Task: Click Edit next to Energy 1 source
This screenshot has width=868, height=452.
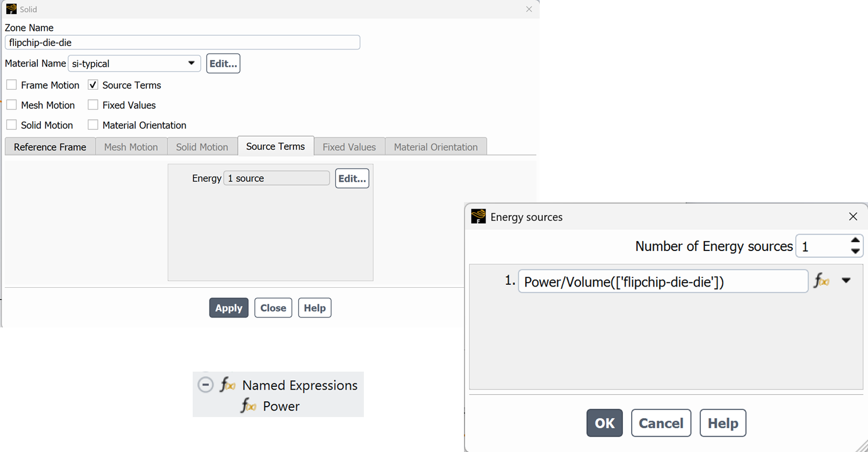Action: (352, 179)
